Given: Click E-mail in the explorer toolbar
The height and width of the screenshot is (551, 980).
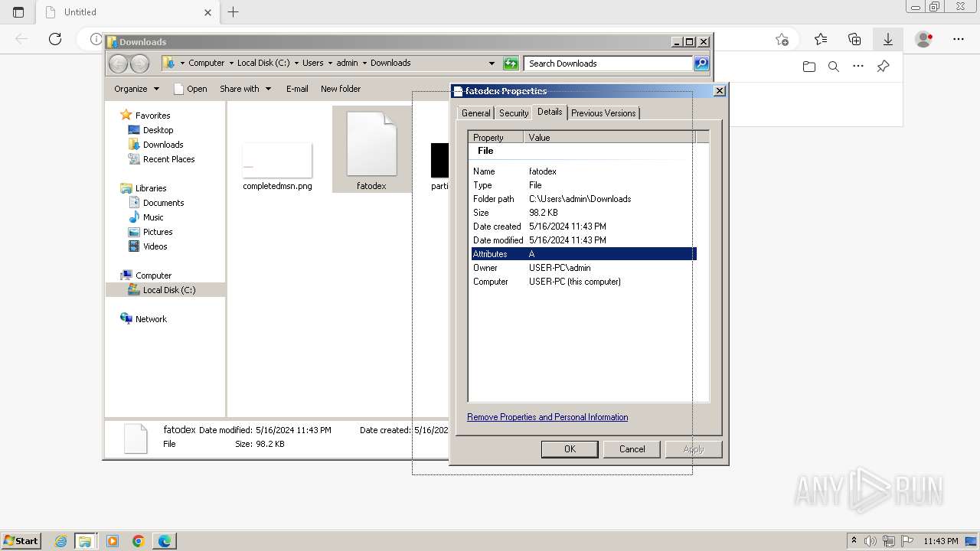Looking at the screenshot, I should [x=297, y=89].
